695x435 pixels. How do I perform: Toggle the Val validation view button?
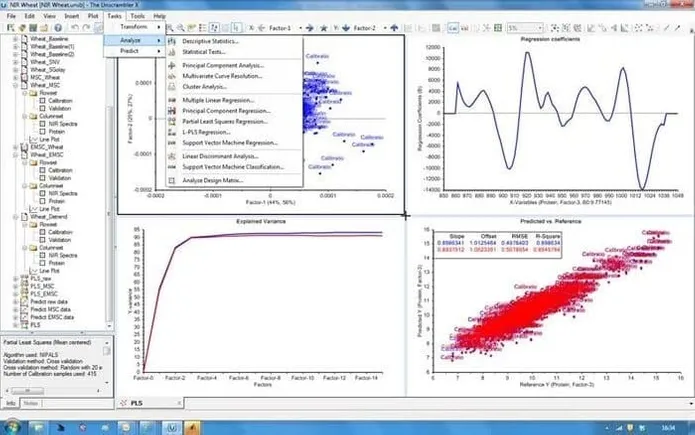(x=465, y=28)
